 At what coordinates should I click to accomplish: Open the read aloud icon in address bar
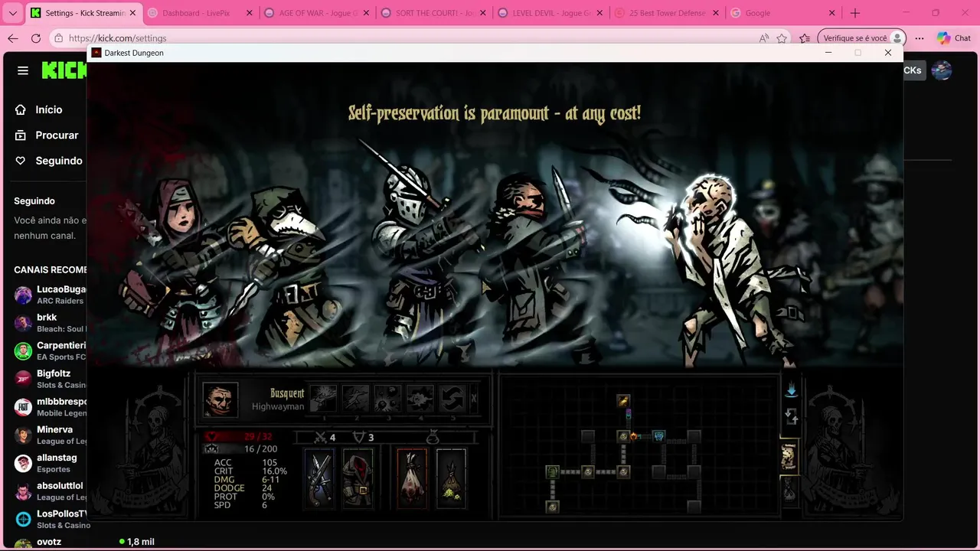coord(763,38)
